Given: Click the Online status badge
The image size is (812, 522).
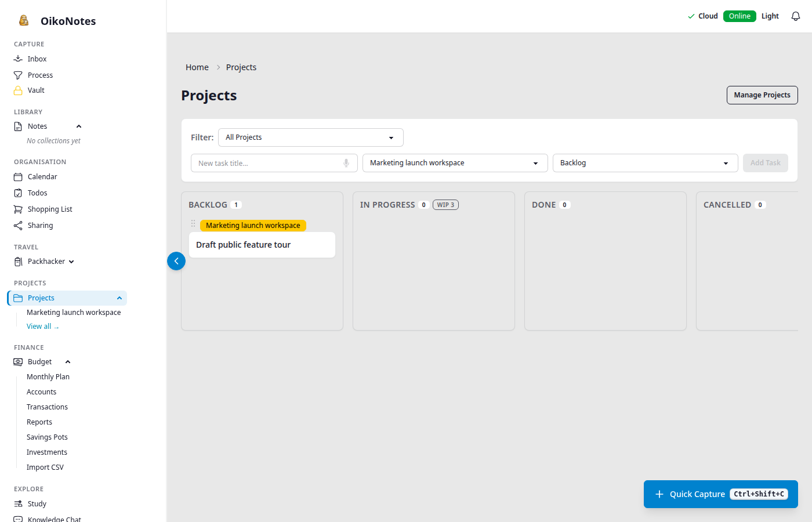Looking at the screenshot, I should pos(739,16).
